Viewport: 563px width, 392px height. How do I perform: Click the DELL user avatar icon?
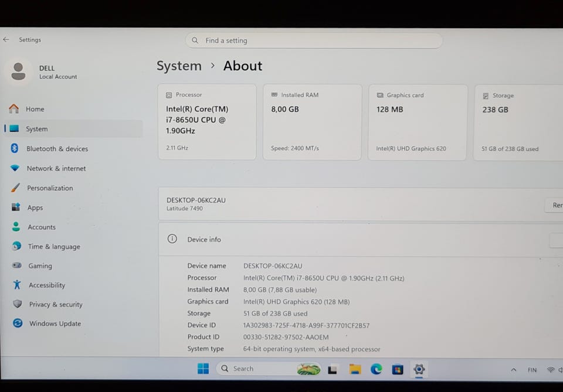coord(18,71)
